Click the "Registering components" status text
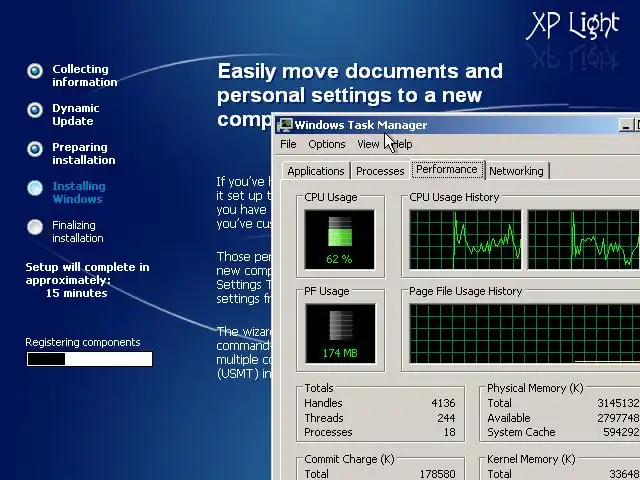Screen dimensions: 640x480 tap(83, 342)
